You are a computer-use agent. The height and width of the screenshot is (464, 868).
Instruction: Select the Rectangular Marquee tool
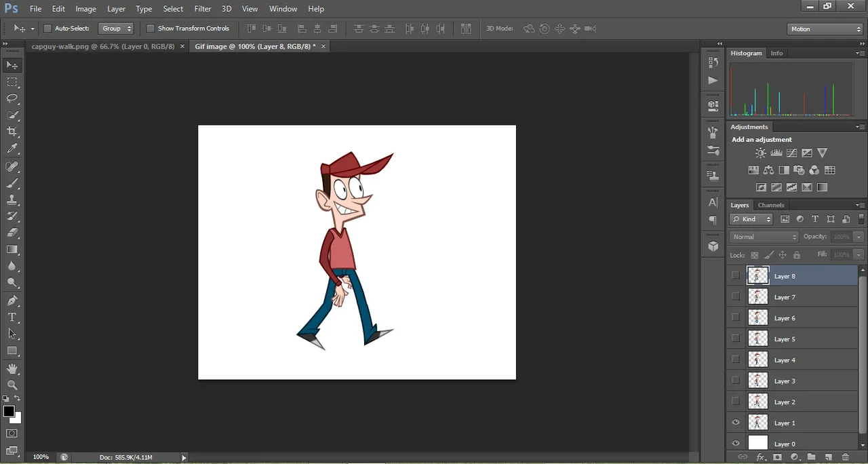[12, 82]
